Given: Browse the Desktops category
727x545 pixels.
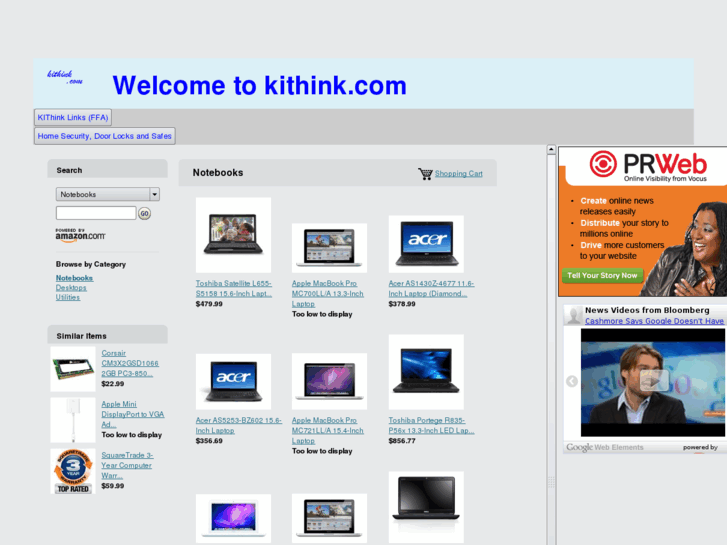Looking at the screenshot, I should (x=71, y=288).
